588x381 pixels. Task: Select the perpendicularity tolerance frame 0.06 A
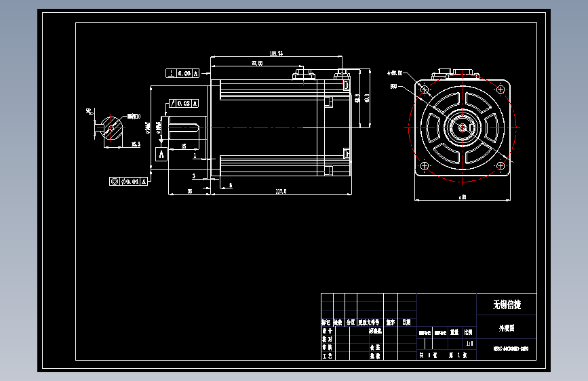[x=182, y=73]
